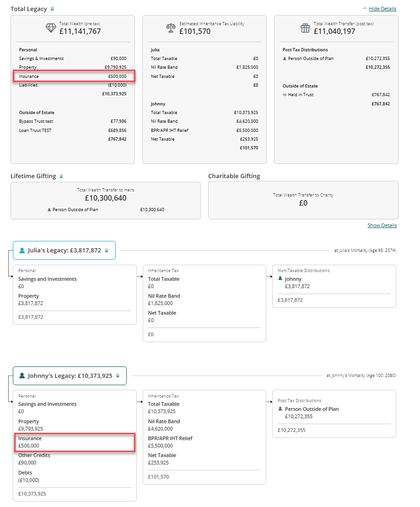
Task: Open the Total Wealth Transfer to Charity card
Action: pos(303,200)
